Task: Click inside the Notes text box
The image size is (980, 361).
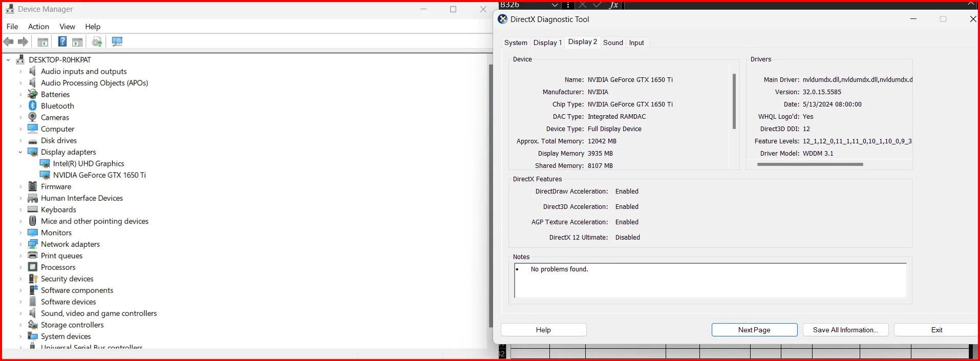Action: click(710, 280)
